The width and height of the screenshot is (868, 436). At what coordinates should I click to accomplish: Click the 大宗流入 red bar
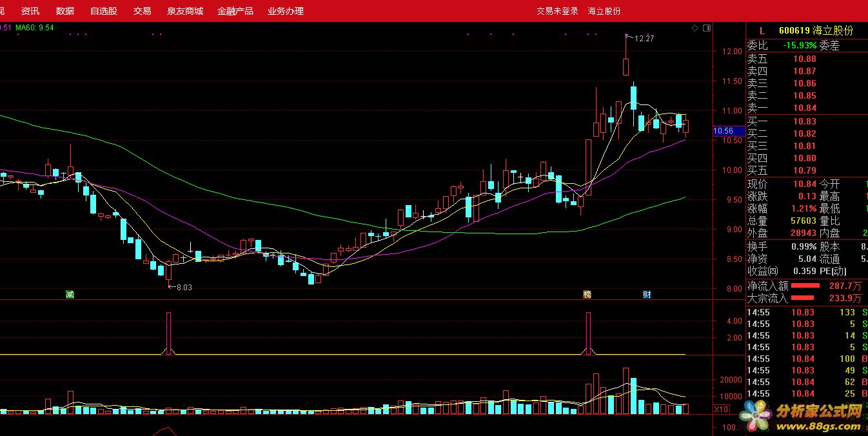pos(803,297)
